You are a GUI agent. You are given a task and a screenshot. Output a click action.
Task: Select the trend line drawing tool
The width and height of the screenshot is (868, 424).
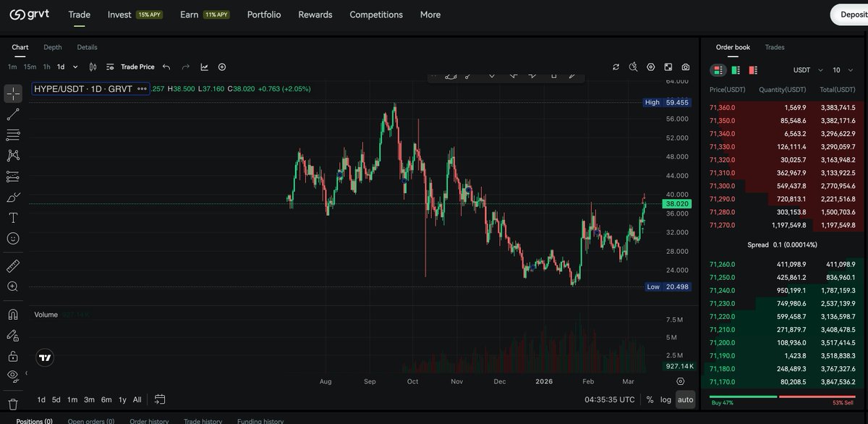coord(13,114)
